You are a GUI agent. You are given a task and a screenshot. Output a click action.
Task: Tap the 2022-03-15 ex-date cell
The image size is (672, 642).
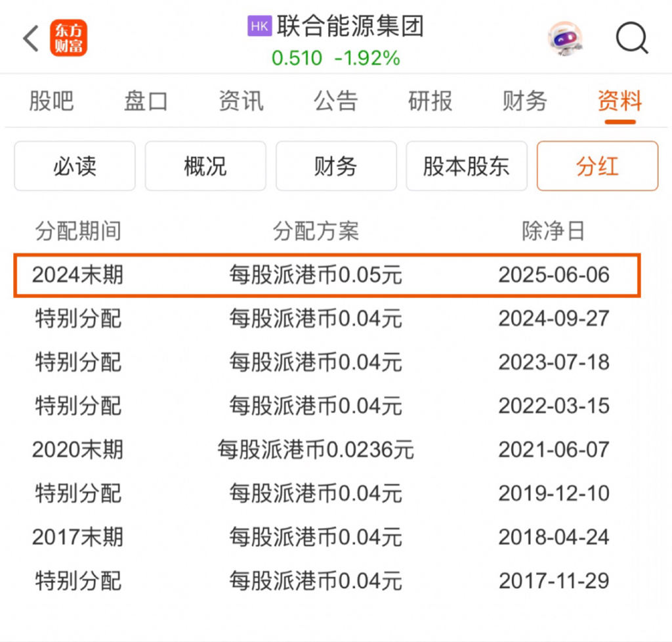coord(554,406)
